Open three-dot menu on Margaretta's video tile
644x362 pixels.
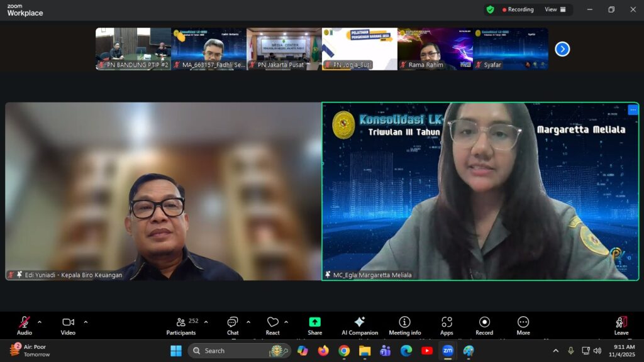[633, 110]
